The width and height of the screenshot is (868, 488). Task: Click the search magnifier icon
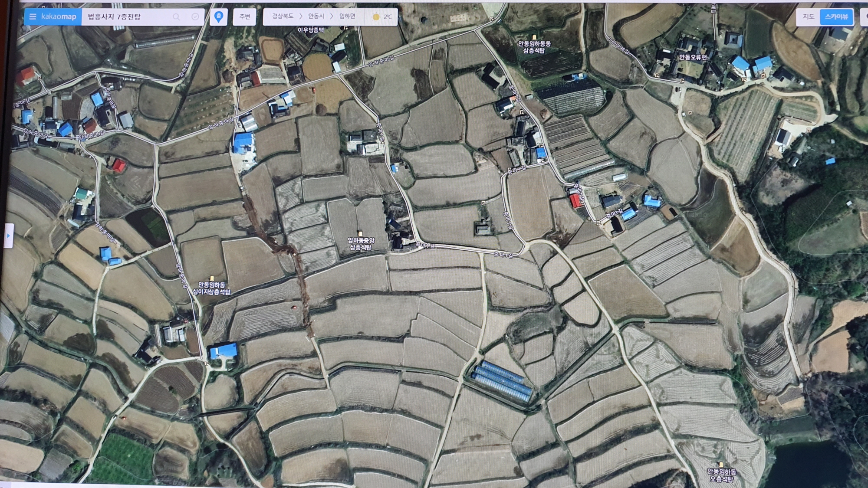coord(176,17)
